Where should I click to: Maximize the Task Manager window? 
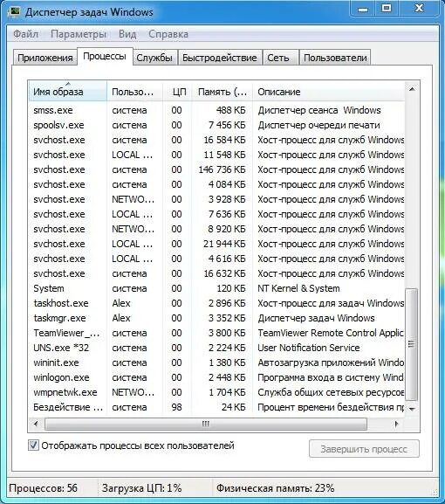[x=387, y=9]
